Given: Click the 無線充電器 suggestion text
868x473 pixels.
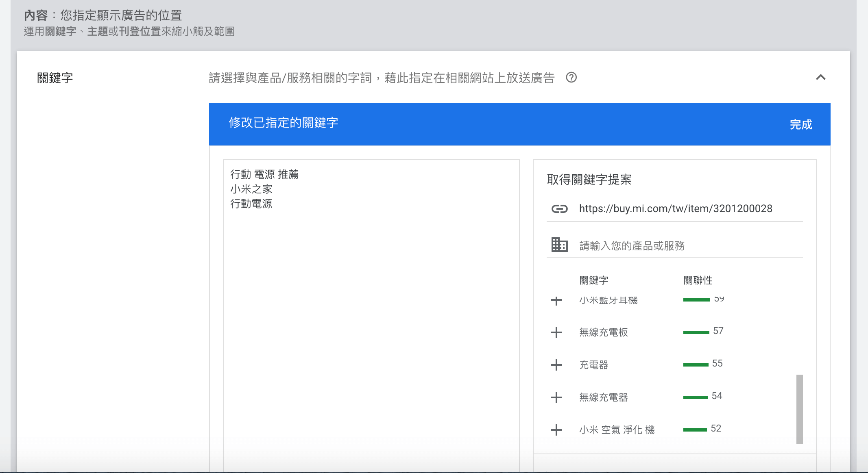Looking at the screenshot, I should [x=604, y=397].
